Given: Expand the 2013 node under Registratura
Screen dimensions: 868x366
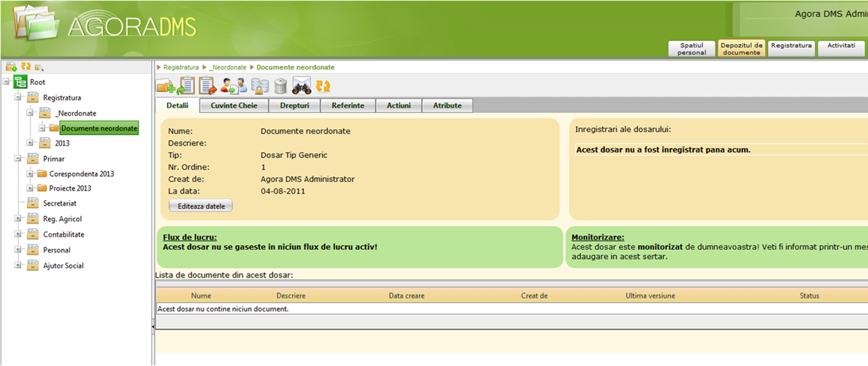Looking at the screenshot, I should pos(30,143).
